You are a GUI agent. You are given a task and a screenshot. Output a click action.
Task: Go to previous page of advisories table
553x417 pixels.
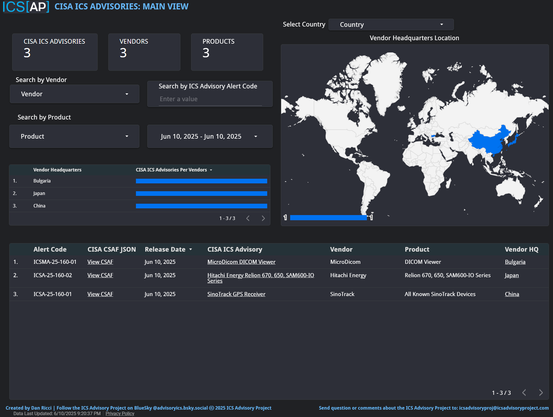(x=524, y=392)
